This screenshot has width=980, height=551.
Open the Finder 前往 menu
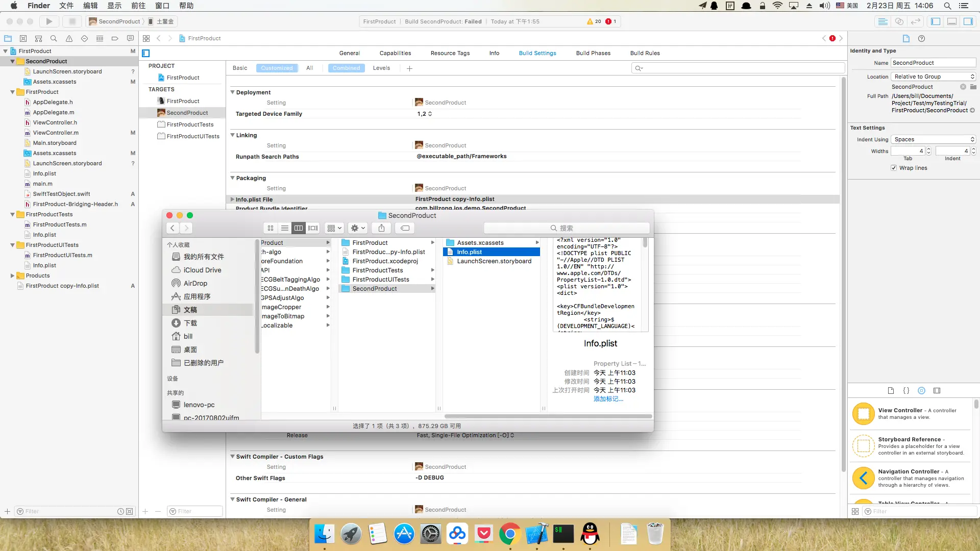coord(138,6)
